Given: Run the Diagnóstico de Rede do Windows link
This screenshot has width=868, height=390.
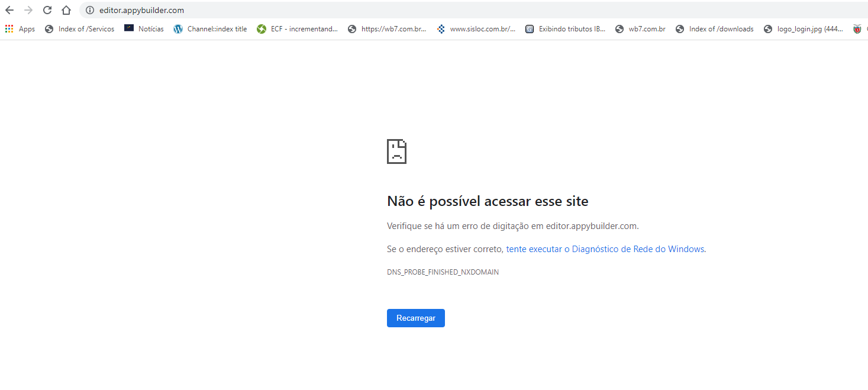Looking at the screenshot, I should coord(605,249).
